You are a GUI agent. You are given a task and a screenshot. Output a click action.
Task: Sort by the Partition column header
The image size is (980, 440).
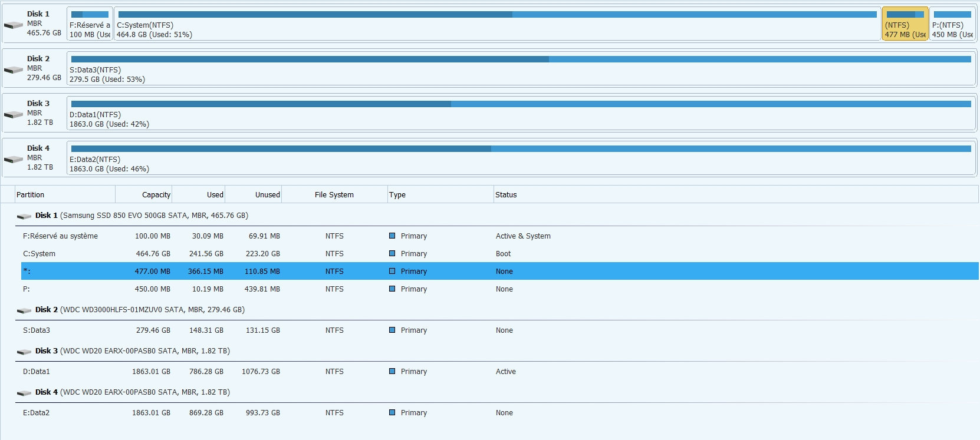(65, 194)
